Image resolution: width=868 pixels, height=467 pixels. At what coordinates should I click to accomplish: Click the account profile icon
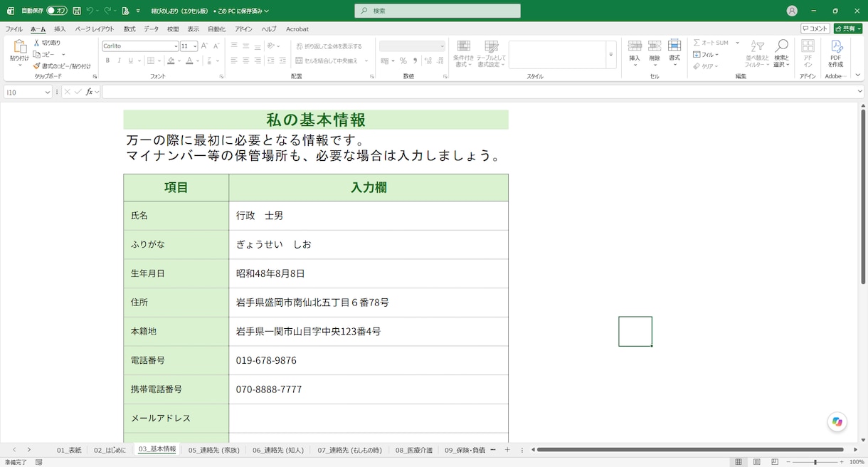792,11
